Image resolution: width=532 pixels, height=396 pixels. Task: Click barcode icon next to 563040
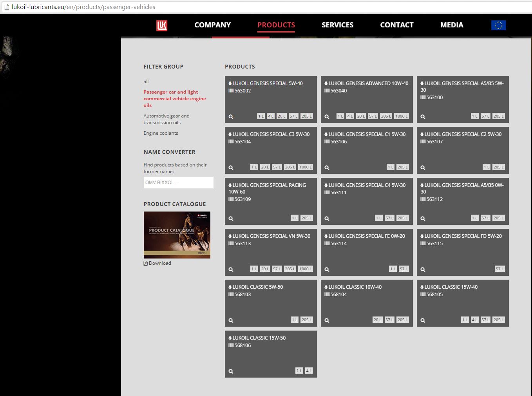(x=327, y=90)
